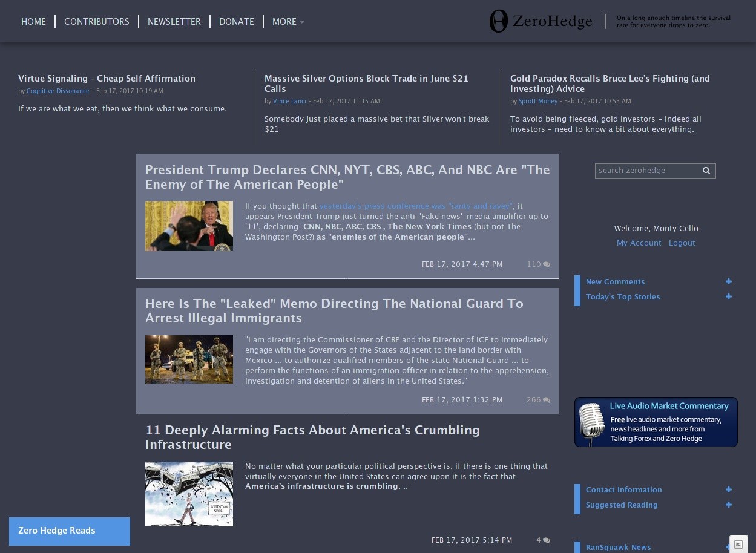Expand Suggested Reading plus icon
This screenshot has width=756, height=553.
coord(729,505)
